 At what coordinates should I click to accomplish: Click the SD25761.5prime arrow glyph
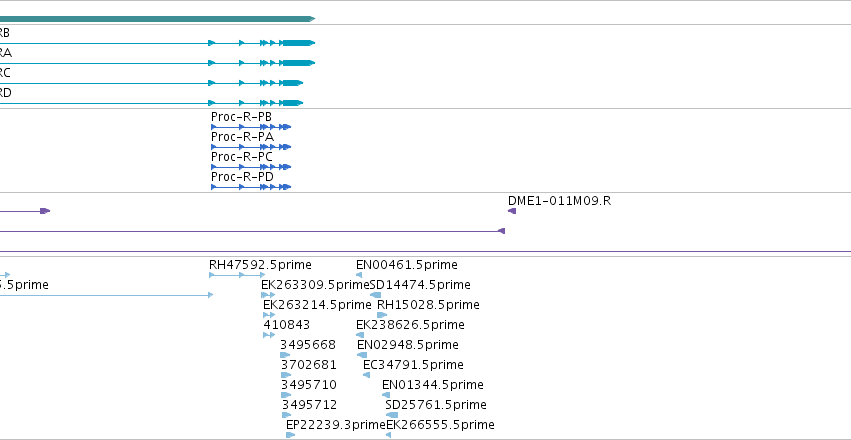pos(392,415)
